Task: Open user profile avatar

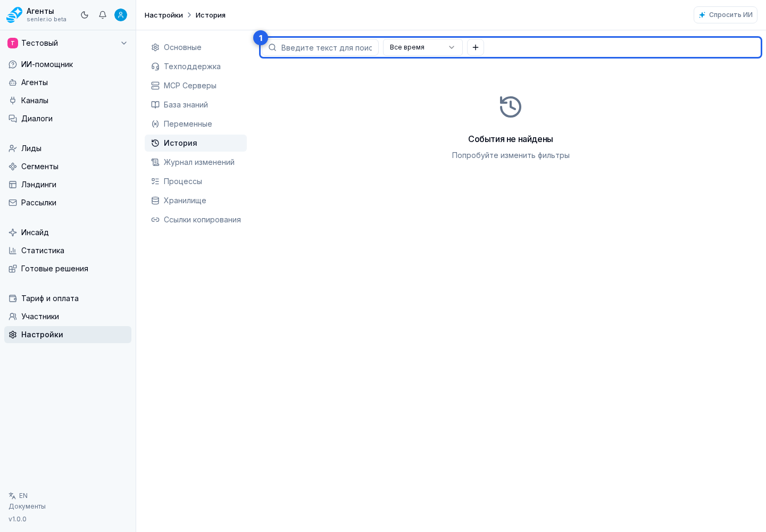Action: click(121, 15)
